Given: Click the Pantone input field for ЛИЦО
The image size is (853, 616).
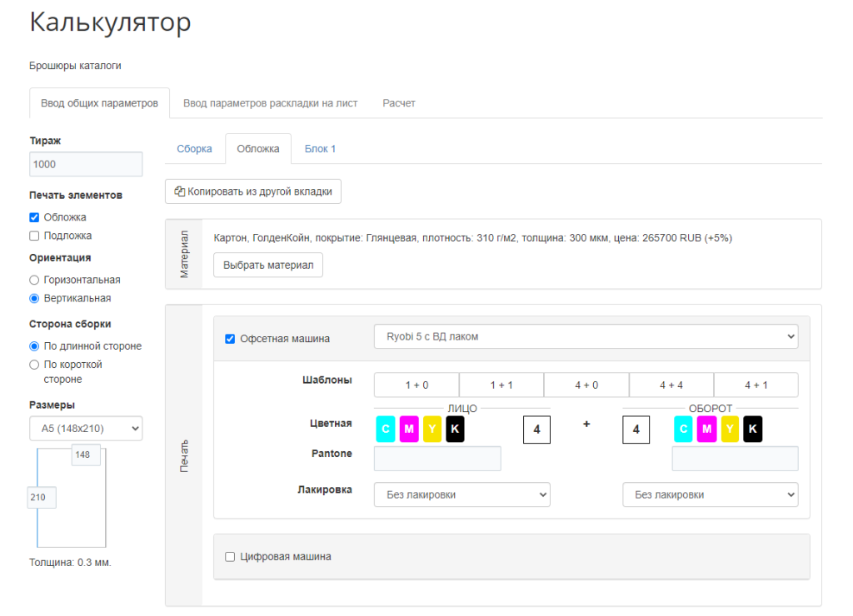Looking at the screenshot, I should pos(437,458).
